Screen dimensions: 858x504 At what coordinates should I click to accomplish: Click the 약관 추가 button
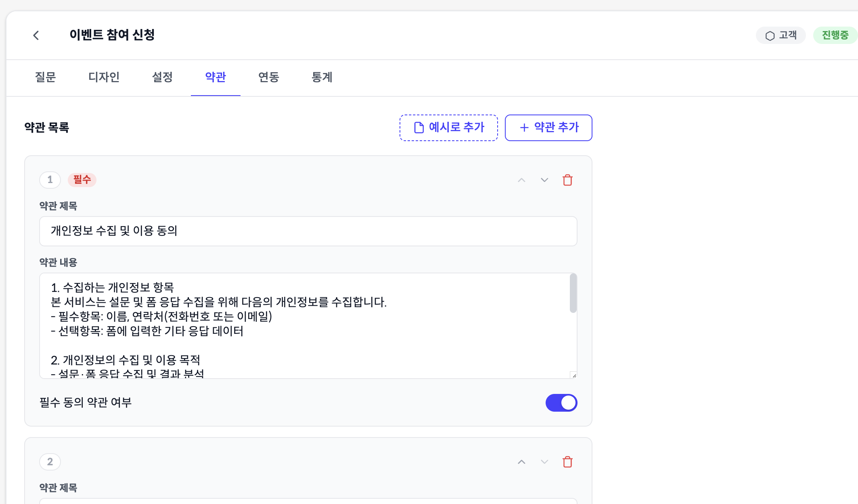[548, 127]
